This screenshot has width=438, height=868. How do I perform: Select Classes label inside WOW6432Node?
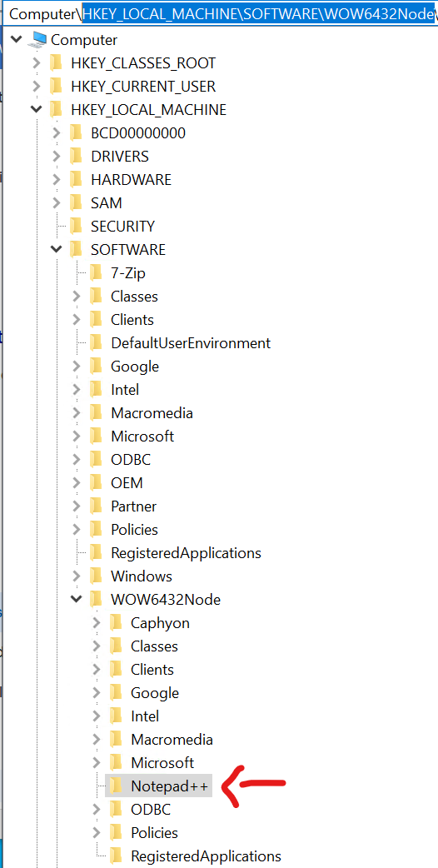pos(154,646)
